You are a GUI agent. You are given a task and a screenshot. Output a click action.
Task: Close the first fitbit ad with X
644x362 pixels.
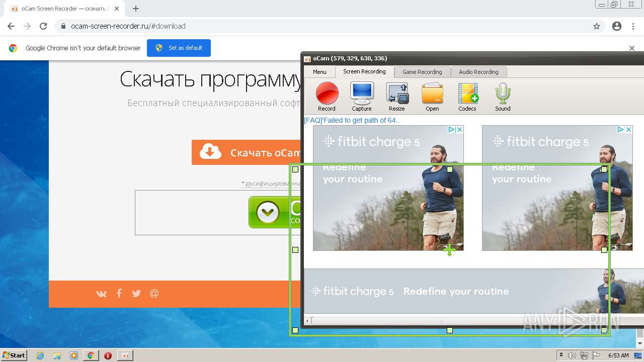pos(459,129)
